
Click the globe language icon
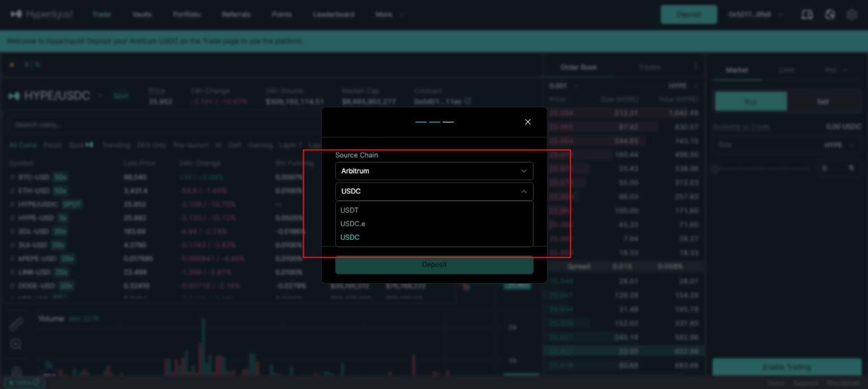(x=830, y=15)
